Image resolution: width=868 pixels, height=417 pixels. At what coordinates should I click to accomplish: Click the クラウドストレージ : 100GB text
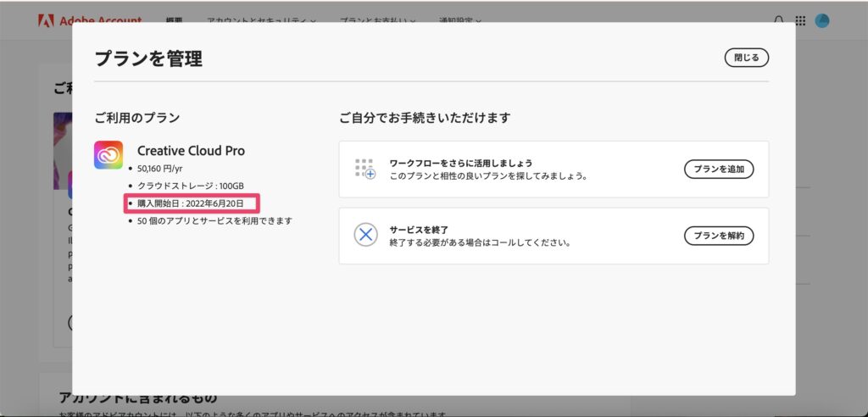click(191, 186)
